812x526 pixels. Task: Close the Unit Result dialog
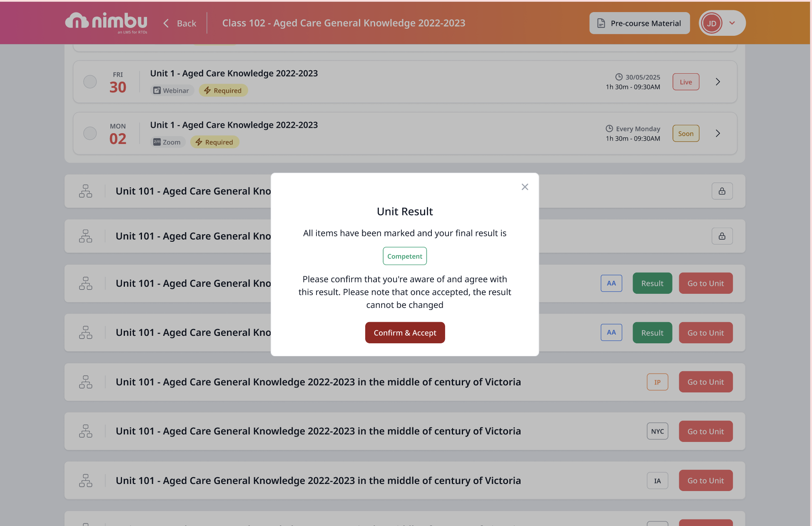click(525, 187)
